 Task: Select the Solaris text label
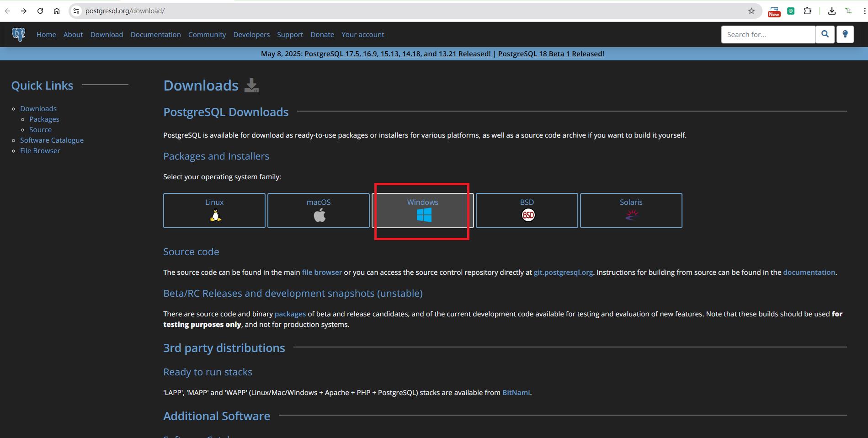pyautogui.click(x=631, y=202)
